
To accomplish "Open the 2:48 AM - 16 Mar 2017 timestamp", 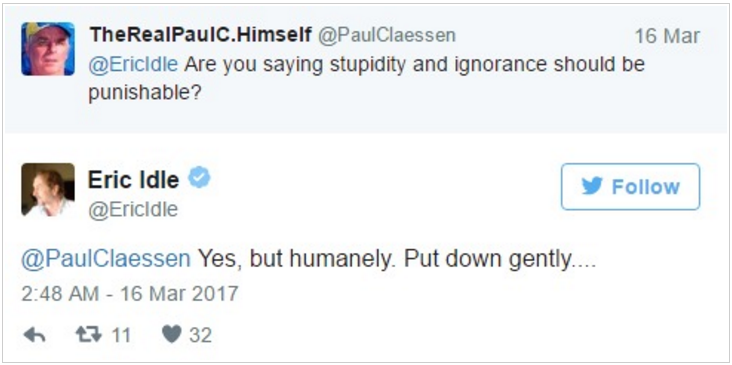I will (130, 294).
